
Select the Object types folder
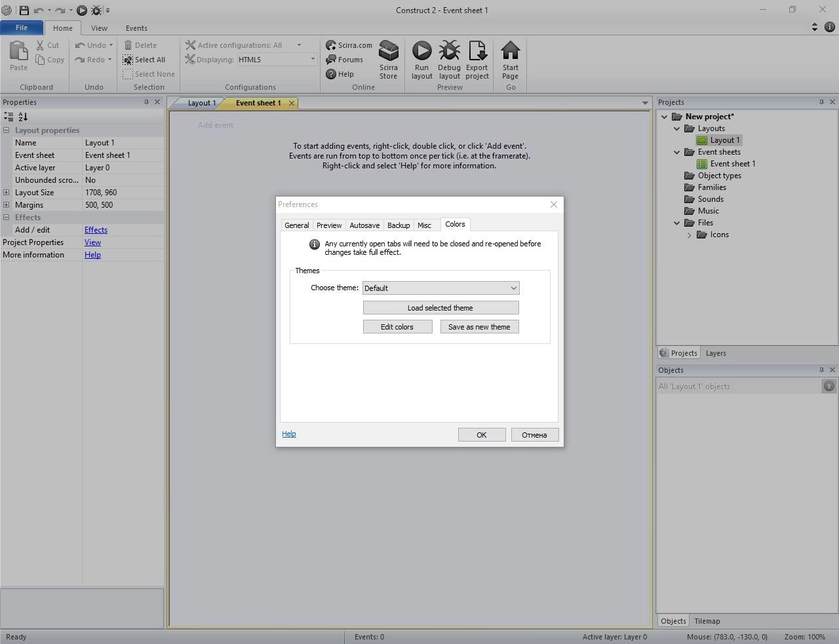click(713, 176)
